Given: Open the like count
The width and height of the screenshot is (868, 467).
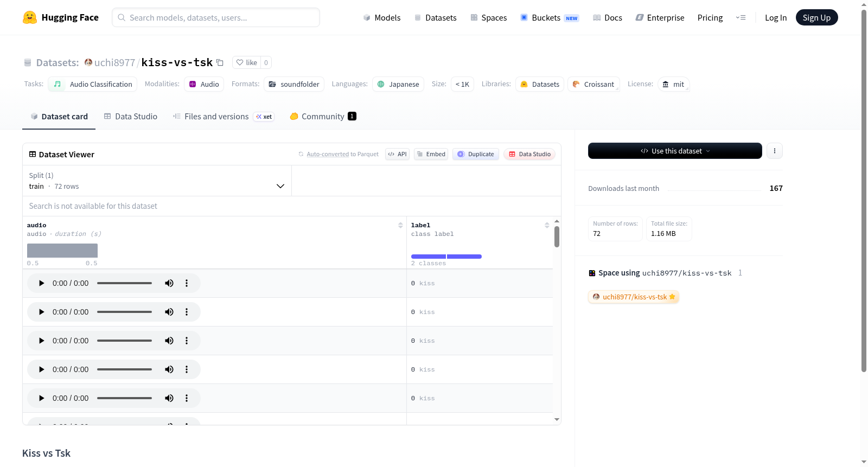Looking at the screenshot, I should coord(266,62).
